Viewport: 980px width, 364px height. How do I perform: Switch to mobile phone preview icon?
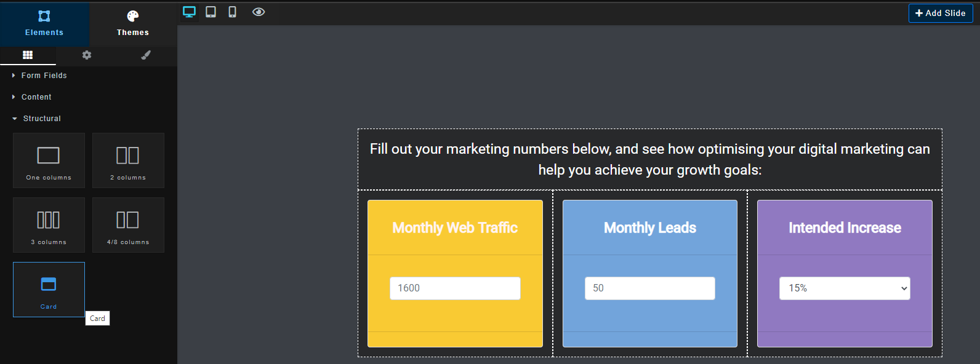pos(232,12)
